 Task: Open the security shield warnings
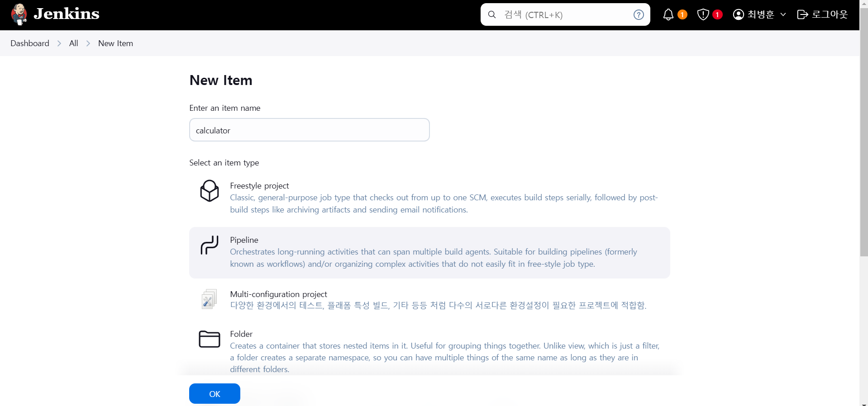point(703,14)
